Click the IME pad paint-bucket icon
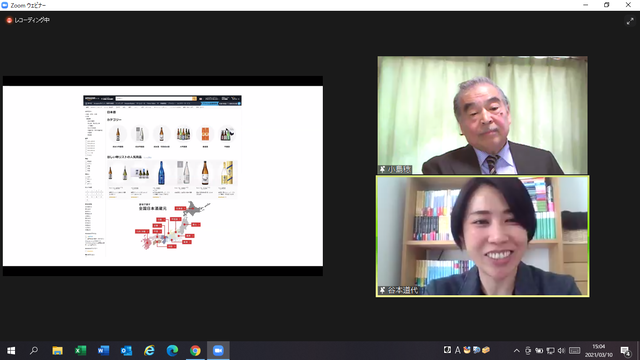The width and height of the screenshot is (640, 360). point(467,350)
